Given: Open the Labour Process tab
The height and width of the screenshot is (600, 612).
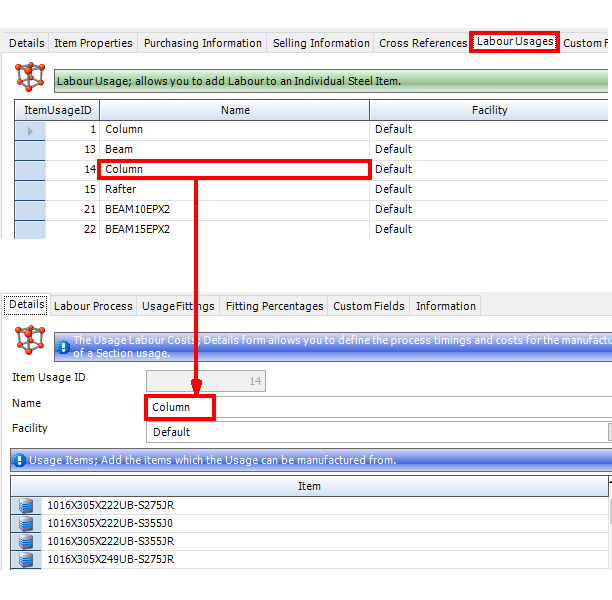Looking at the screenshot, I should (93, 306).
